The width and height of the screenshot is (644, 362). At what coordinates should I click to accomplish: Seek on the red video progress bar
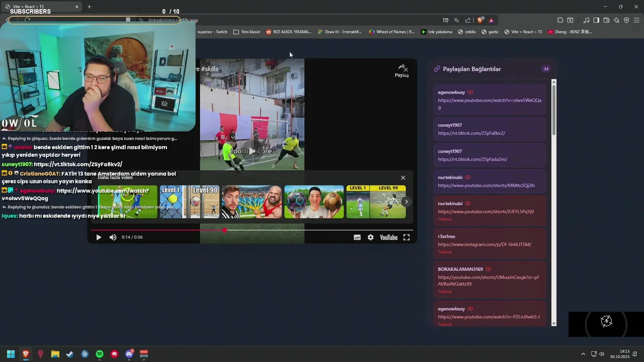(x=252, y=230)
